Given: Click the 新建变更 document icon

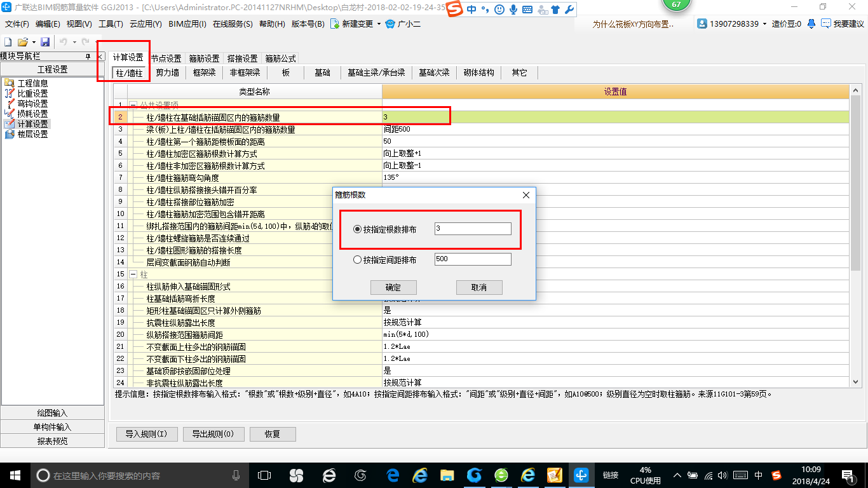Looking at the screenshot, I should coord(335,24).
